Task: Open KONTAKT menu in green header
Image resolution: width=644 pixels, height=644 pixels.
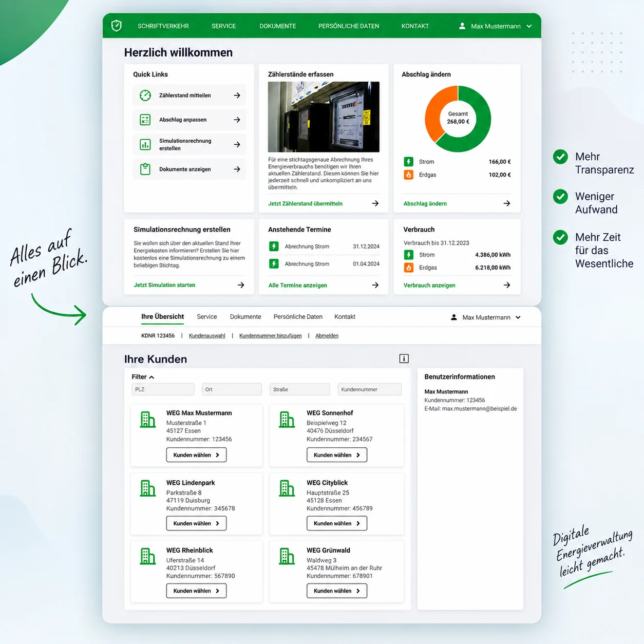Action: [x=415, y=26]
